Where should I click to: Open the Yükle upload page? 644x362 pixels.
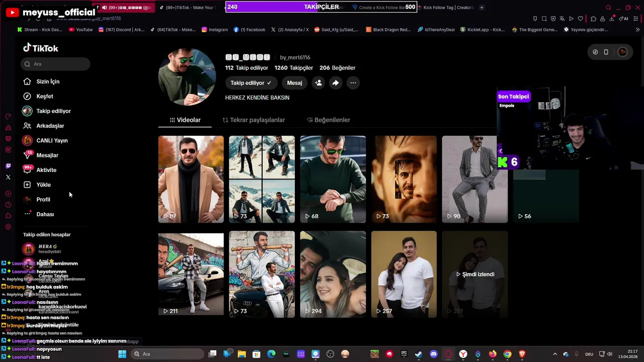37,185
